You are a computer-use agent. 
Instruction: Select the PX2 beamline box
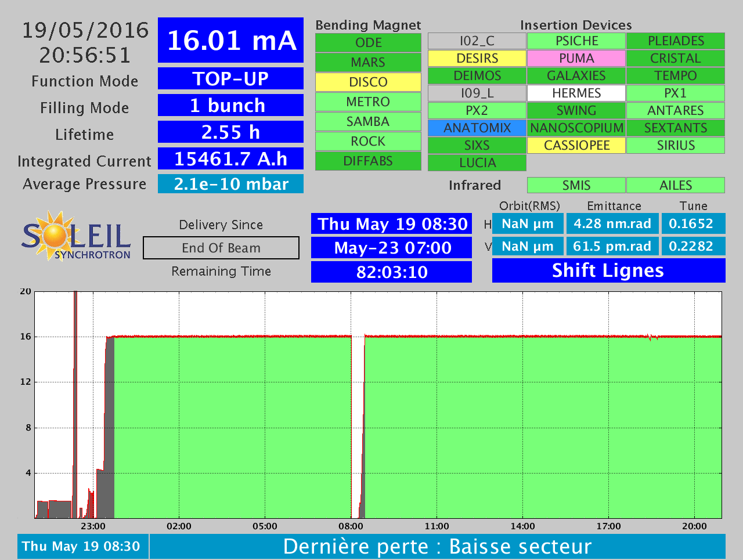pyautogui.click(x=477, y=110)
